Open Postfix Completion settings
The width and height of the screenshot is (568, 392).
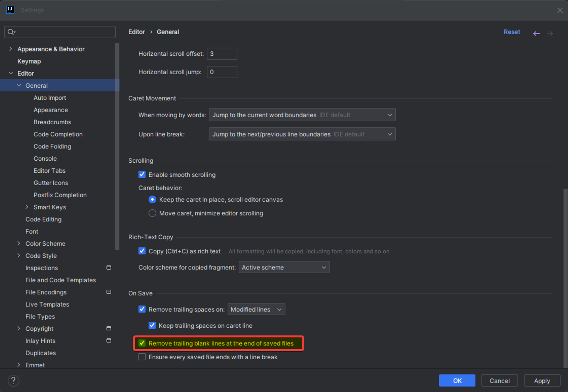[60, 195]
